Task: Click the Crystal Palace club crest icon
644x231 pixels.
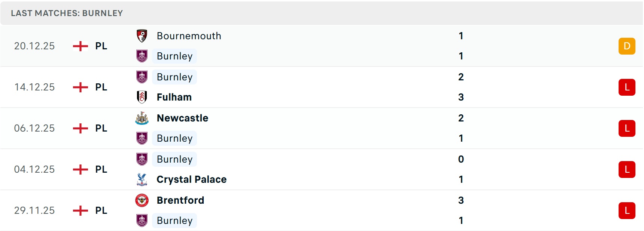Action: [142, 179]
